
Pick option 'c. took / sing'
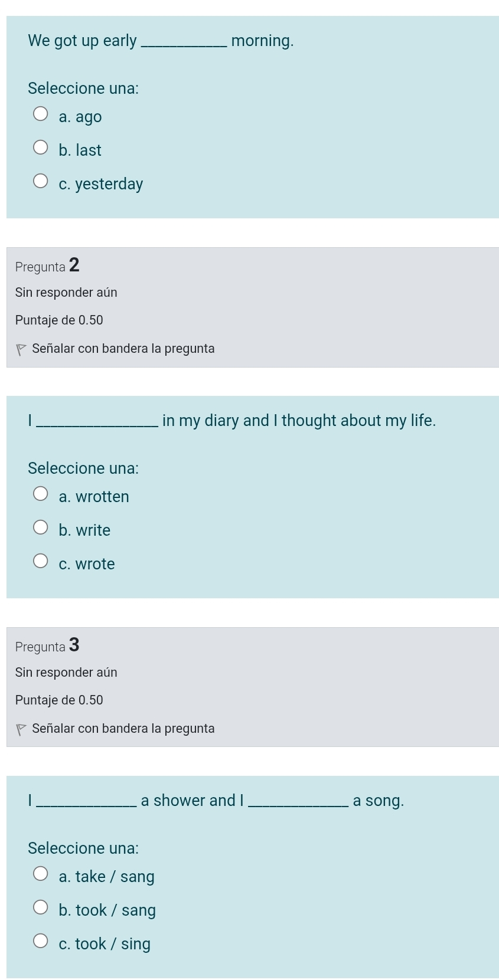40,940
